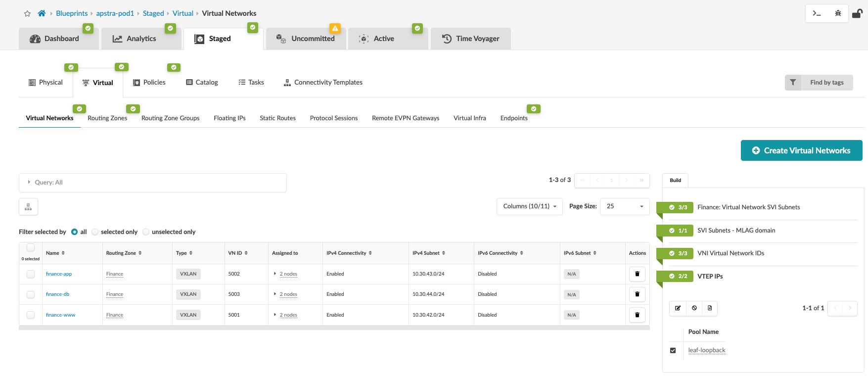Open the Time Voyager tab

[470, 39]
